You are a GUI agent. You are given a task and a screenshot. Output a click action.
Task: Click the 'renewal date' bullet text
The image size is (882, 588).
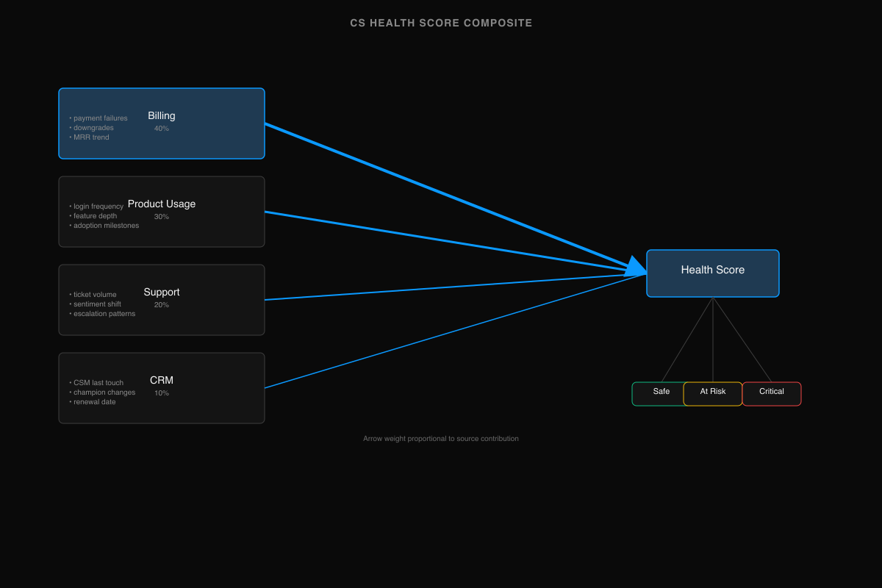pyautogui.click(x=93, y=402)
